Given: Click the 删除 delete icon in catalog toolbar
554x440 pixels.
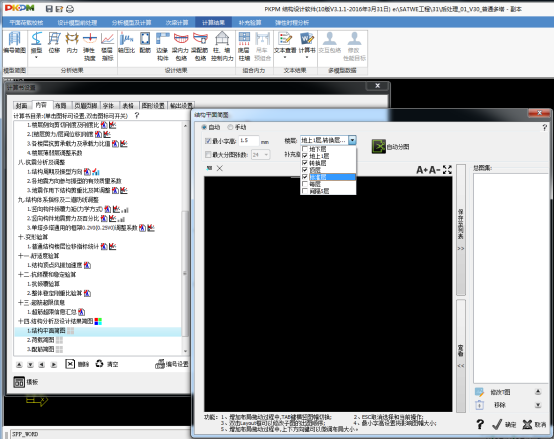Looking at the screenshot, I should pos(70,364).
